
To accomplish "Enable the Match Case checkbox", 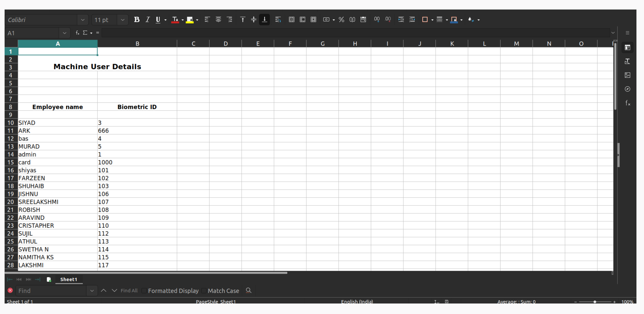I will [204, 291].
